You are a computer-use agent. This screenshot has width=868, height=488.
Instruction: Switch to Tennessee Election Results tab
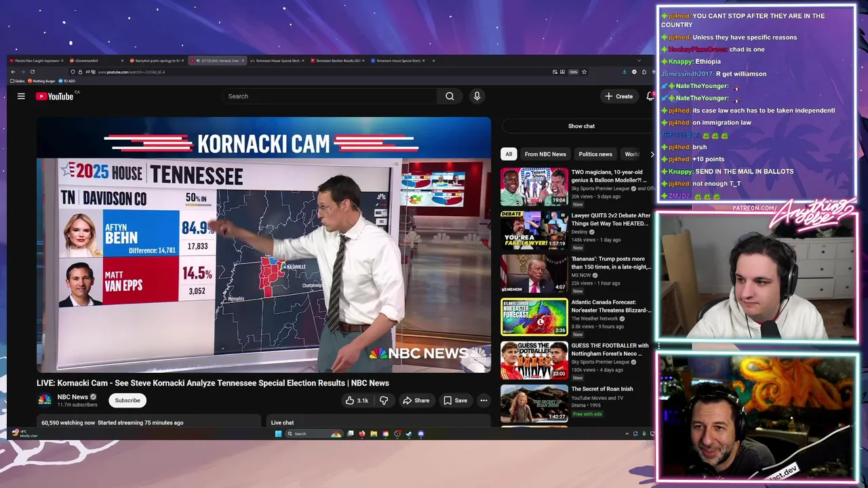(336, 60)
